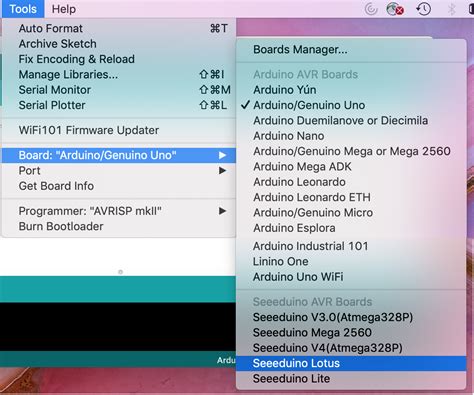Choose the Linino One board
Image resolution: width=474 pixels, height=395 pixels.
click(351, 261)
